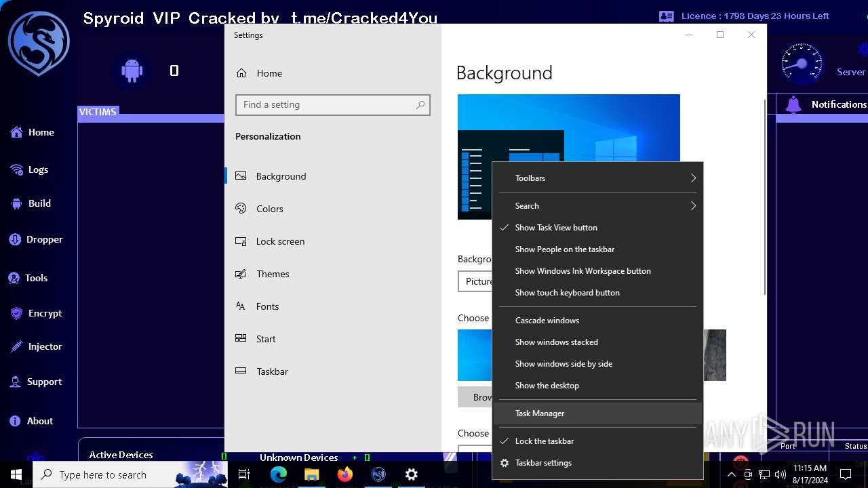Go to Lock screen settings

coord(333,241)
